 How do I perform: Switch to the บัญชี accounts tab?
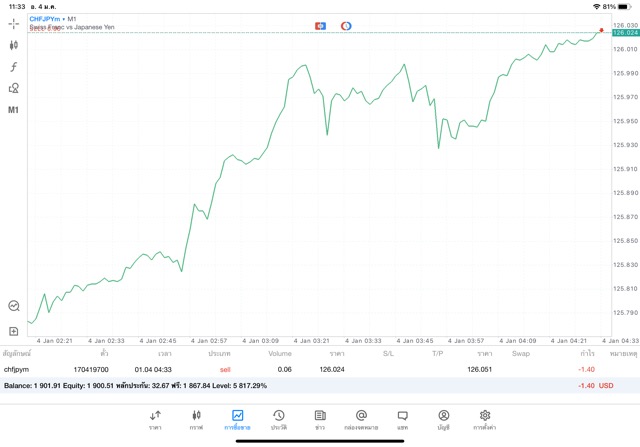444,420
